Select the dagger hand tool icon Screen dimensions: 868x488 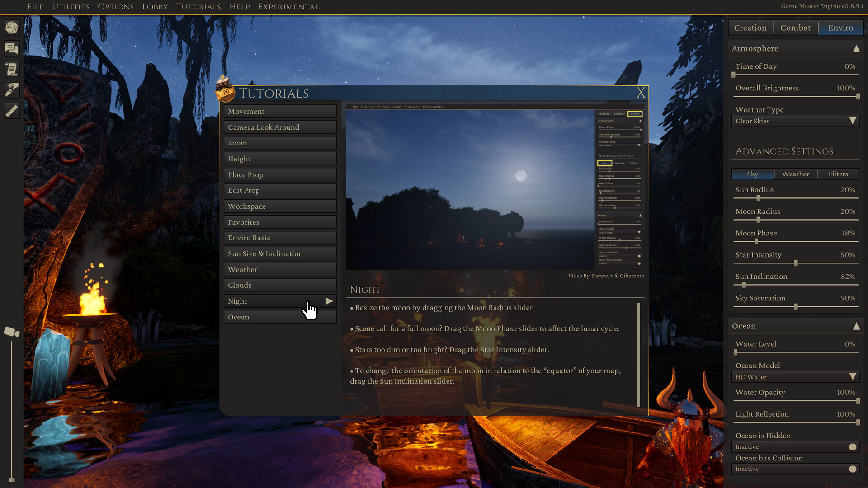pos(11,89)
